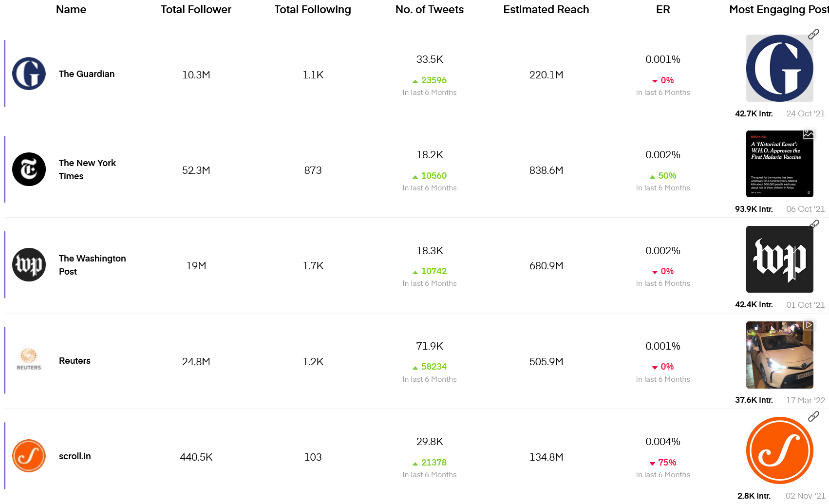Viewport: 829px width, 504px height.
Task: Click video play icon on Reuters post
Action: pyautogui.click(x=809, y=325)
